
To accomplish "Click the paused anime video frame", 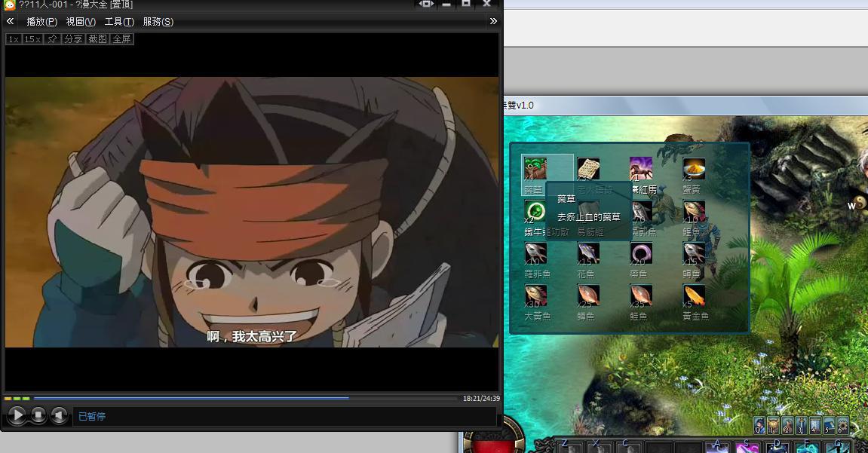I will 252,213.
